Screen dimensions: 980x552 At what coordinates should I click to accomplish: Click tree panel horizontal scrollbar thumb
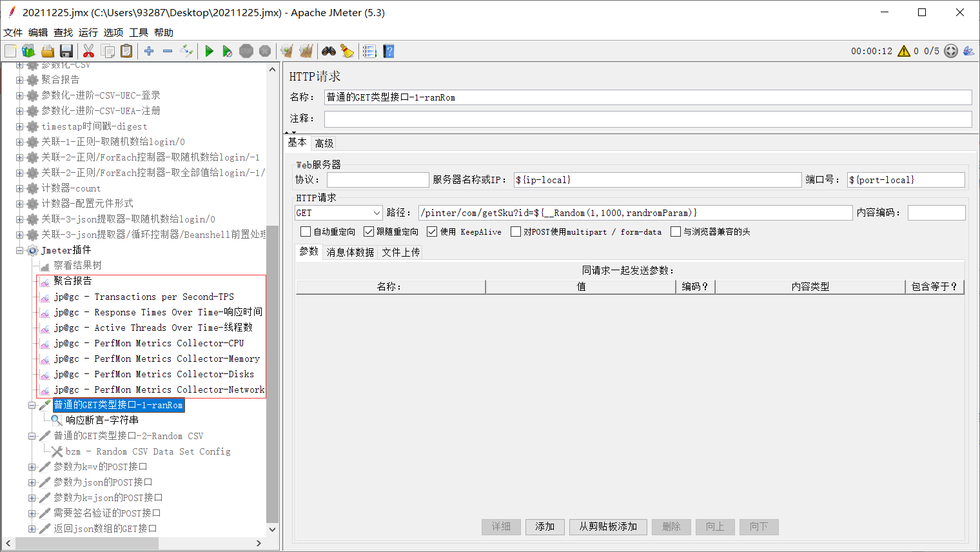[87, 544]
